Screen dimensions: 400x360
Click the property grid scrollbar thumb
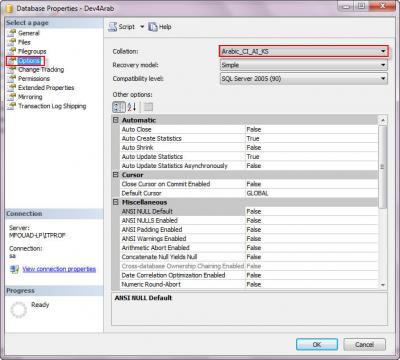pos(383,167)
